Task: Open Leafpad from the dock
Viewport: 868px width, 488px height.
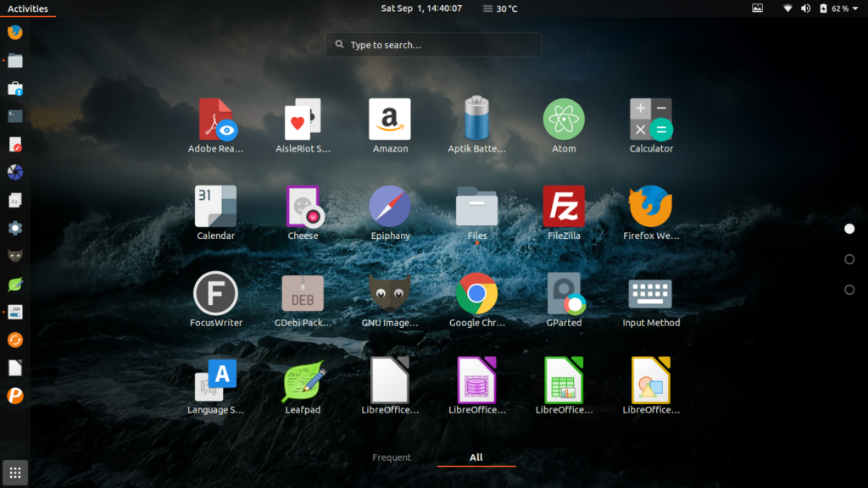Action: [x=15, y=284]
